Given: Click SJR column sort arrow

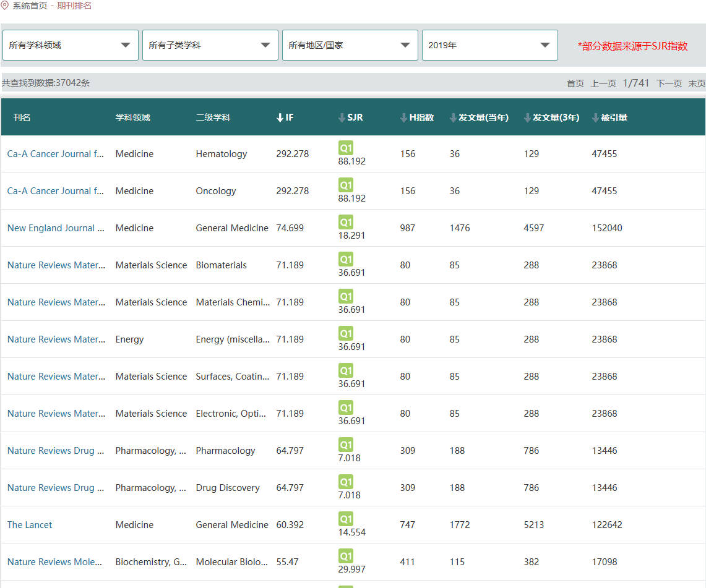Looking at the screenshot, I should click(x=342, y=117).
